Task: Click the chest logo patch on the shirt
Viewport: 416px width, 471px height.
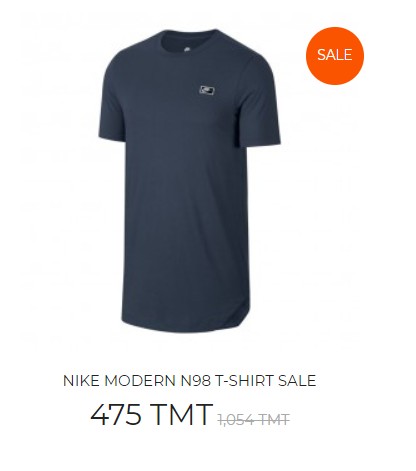Action: click(207, 90)
